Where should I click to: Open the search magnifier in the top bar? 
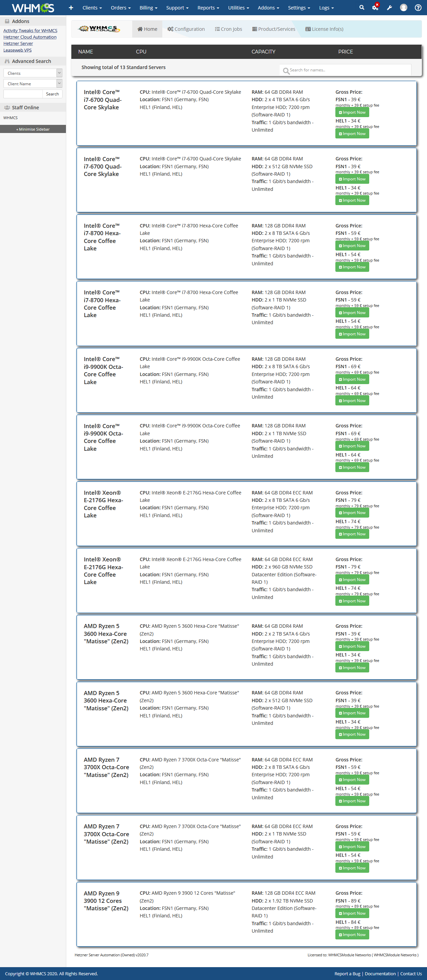pos(362,7)
